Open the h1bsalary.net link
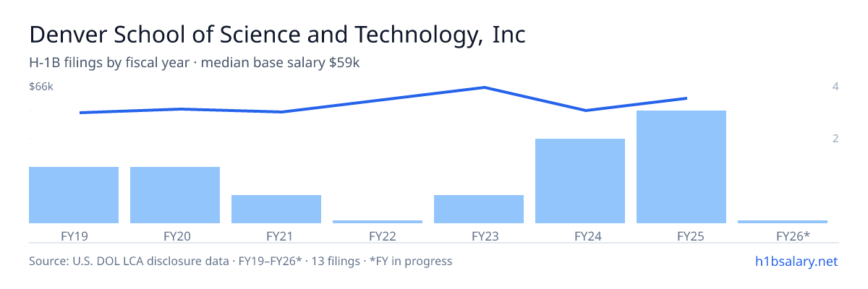Image resolution: width=868 pixels, height=289 pixels. 796,261
